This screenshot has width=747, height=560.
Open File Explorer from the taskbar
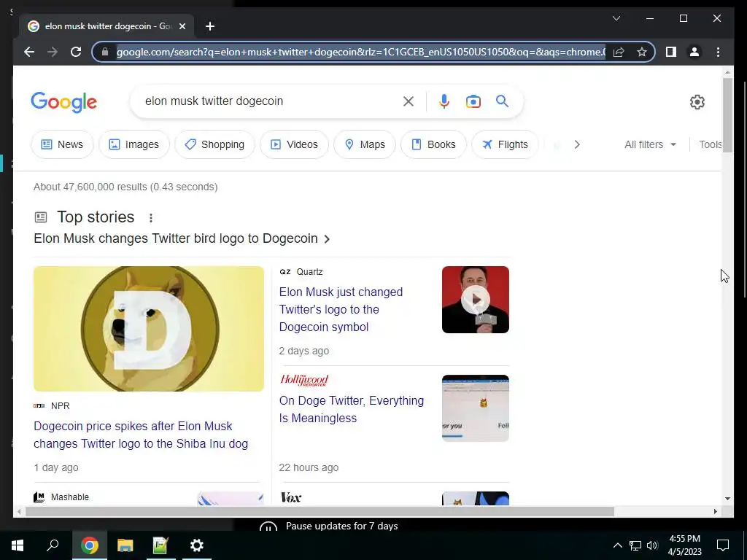point(125,545)
